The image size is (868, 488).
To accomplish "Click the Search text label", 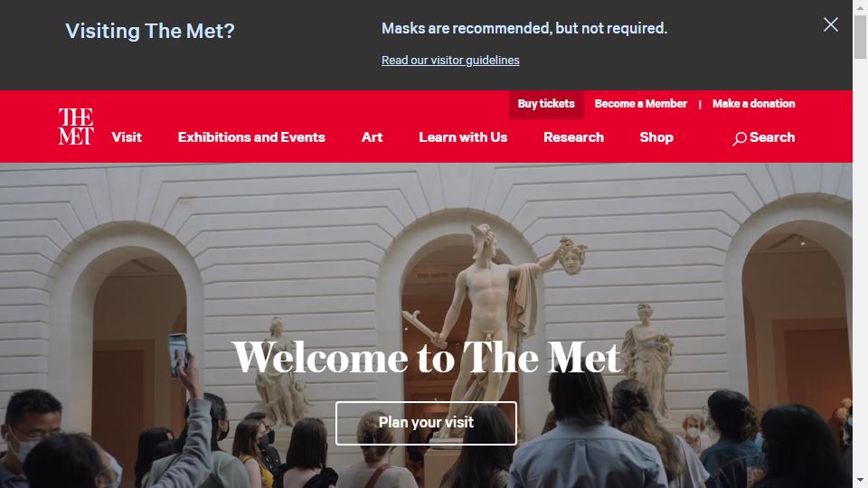I will [x=772, y=137].
